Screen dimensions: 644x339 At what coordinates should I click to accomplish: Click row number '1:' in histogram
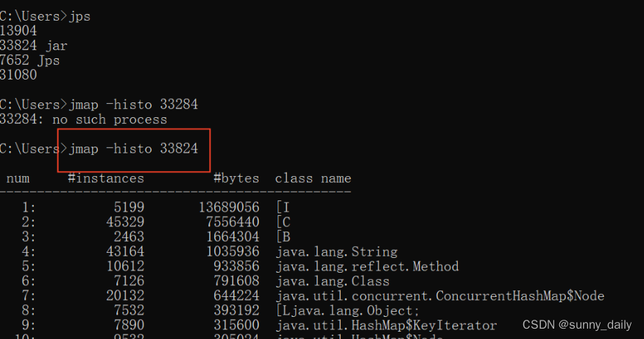point(29,207)
